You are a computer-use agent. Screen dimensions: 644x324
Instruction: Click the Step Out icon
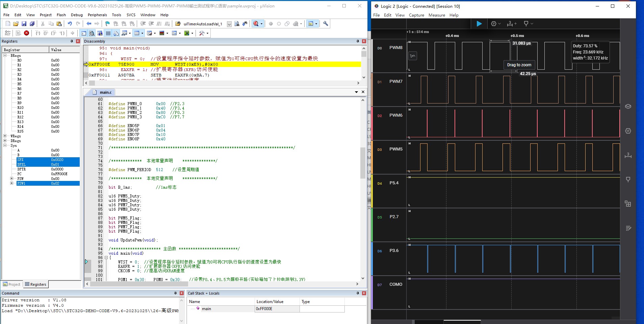click(x=54, y=33)
